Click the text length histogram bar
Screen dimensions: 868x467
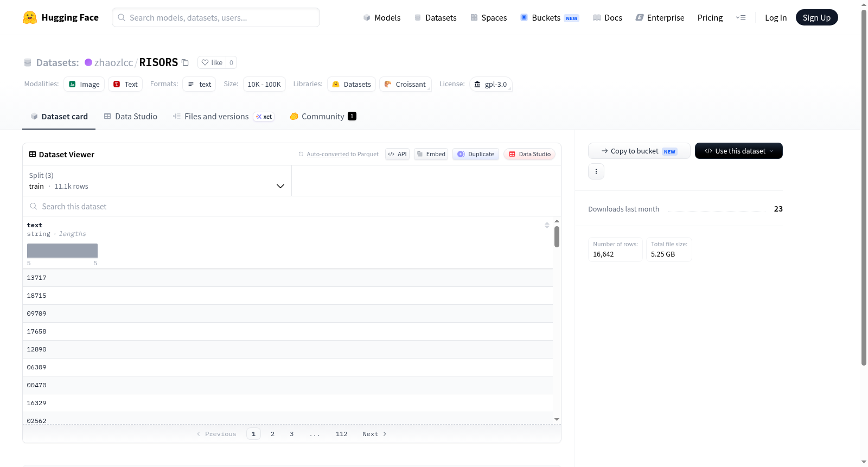[62, 251]
